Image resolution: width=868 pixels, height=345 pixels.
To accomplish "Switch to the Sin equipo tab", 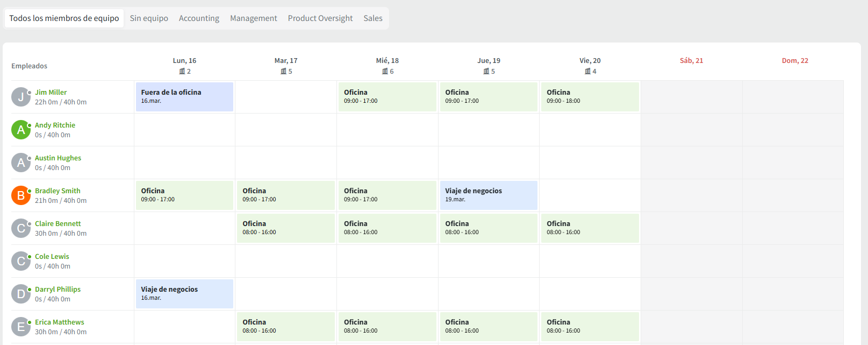I will 149,18.
